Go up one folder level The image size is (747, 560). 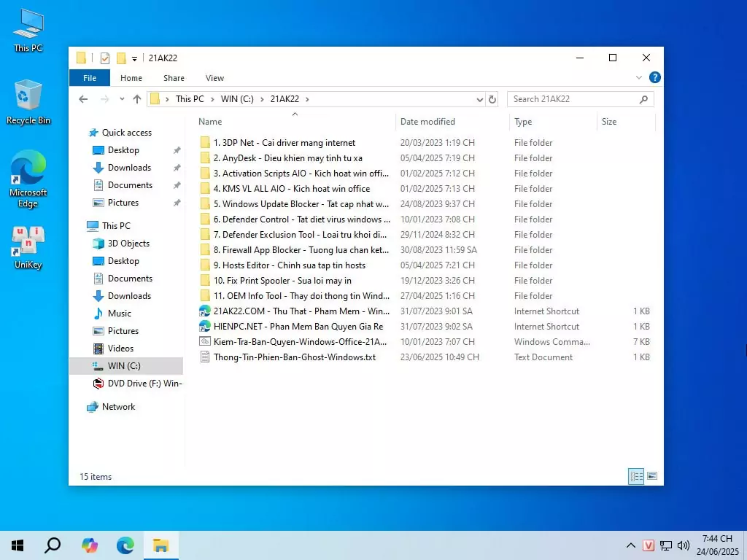click(x=137, y=99)
